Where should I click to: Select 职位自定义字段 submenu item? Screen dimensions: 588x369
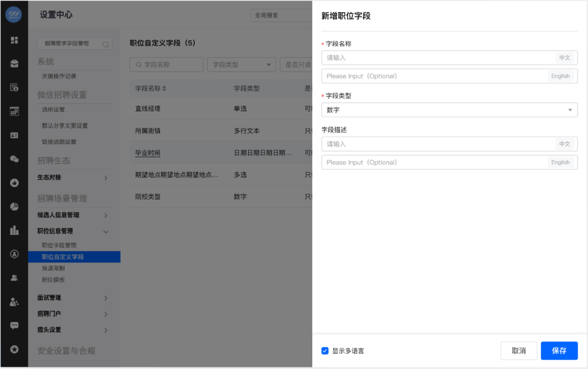tap(74, 257)
